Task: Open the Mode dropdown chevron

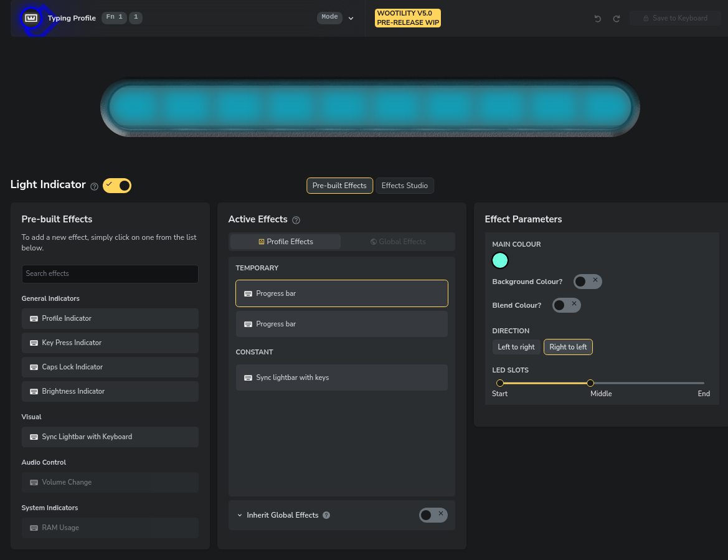Action: click(351, 19)
